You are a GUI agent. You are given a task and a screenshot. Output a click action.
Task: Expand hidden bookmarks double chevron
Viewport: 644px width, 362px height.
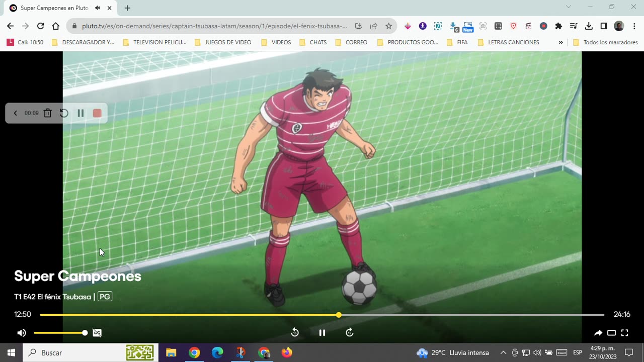[x=560, y=42]
